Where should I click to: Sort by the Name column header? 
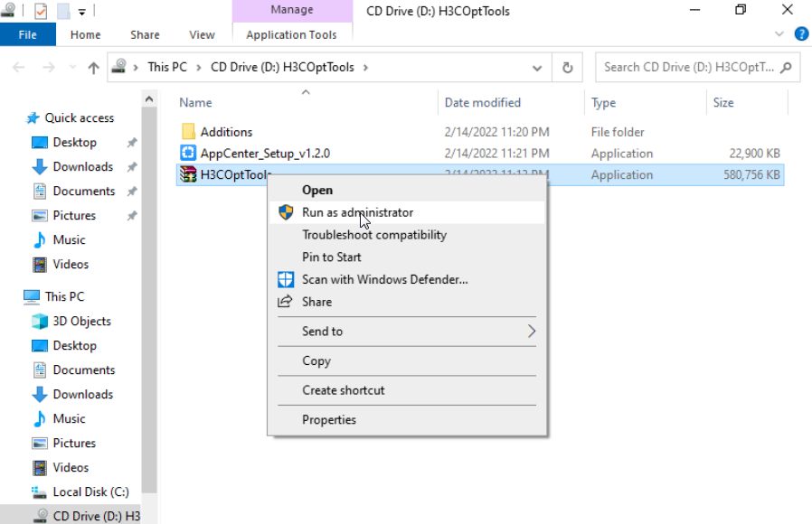195,102
